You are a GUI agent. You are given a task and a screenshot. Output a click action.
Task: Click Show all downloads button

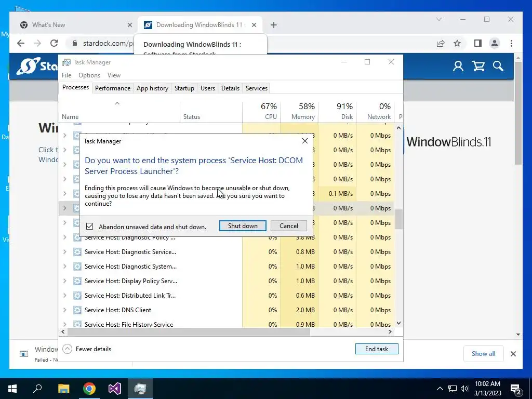tap(484, 353)
